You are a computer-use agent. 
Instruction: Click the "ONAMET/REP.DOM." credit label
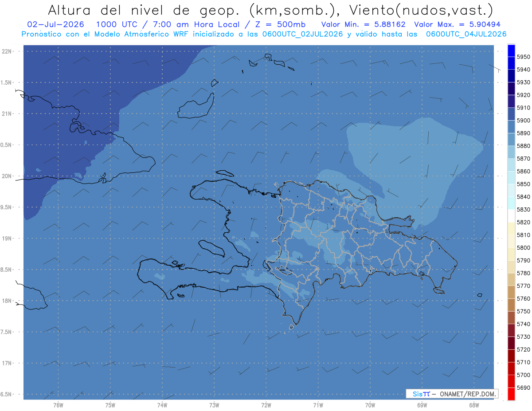click(x=468, y=394)
